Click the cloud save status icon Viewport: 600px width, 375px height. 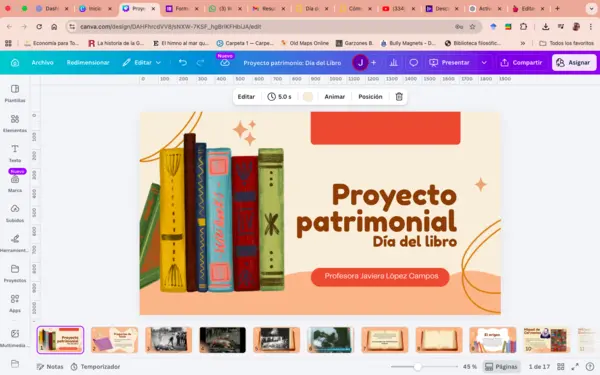pos(225,63)
